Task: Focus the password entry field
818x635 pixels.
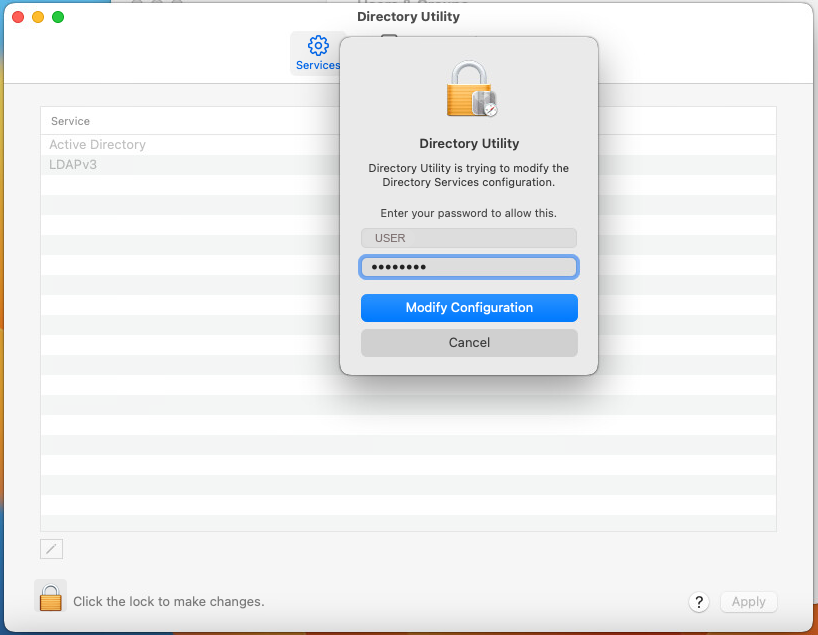Action: click(468, 266)
